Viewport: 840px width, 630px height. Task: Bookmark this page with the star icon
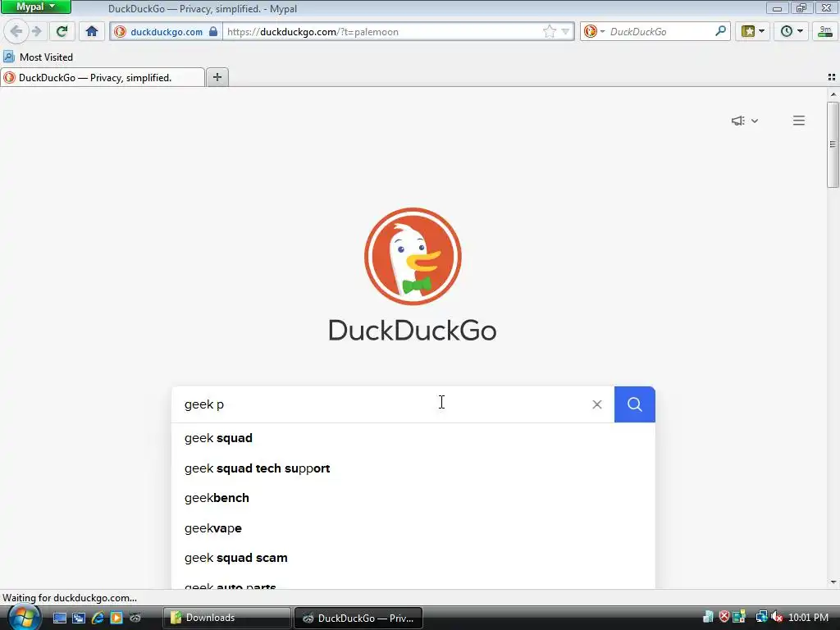[x=549, y=32]
